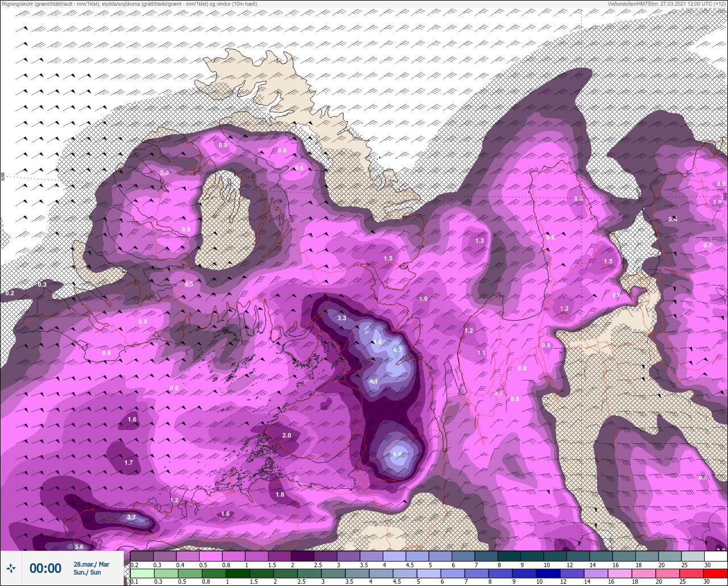Viewport: 728px width, 586px height.
Task: Click the 3.7 precipitation value on the map
Action: tap(131, 517)
